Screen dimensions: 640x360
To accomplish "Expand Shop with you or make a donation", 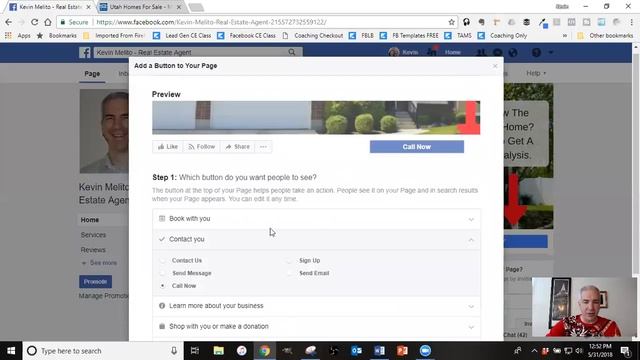I will point(316,327).
